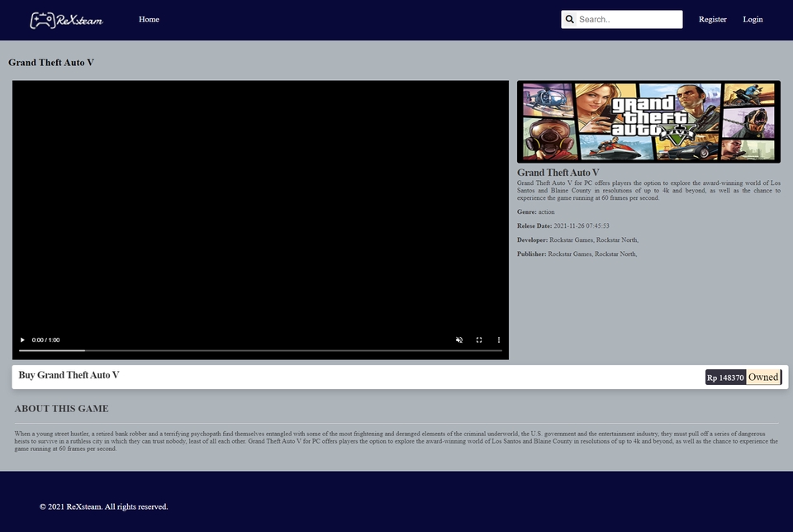Click the Buy Grand Theft Auto V heading
The height and width of the screenshot is (532, 793).
coord(69,375)
